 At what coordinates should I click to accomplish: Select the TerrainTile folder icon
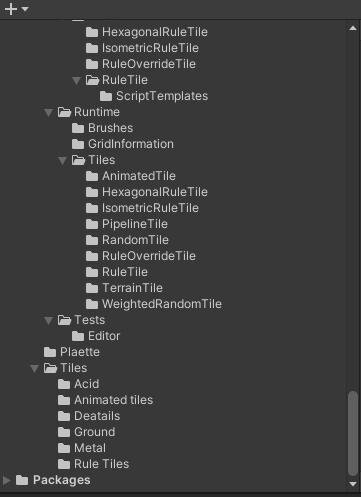click(92, 288)
